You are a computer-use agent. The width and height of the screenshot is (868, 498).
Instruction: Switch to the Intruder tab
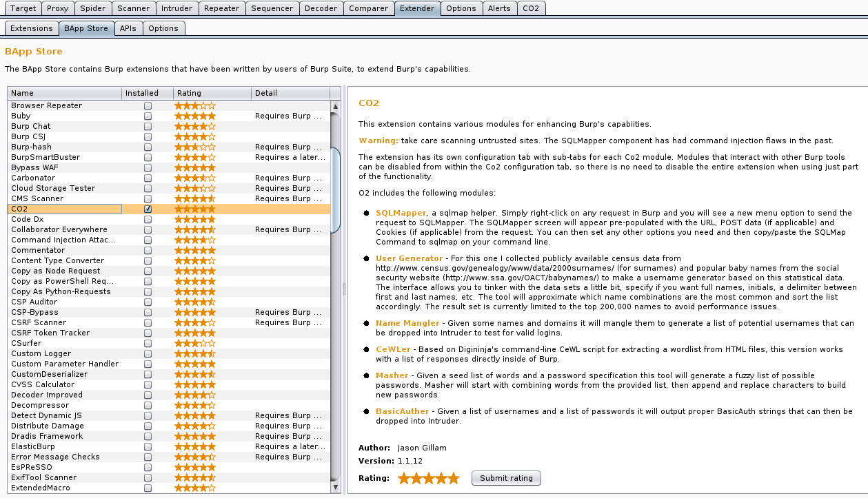(176, 8)
